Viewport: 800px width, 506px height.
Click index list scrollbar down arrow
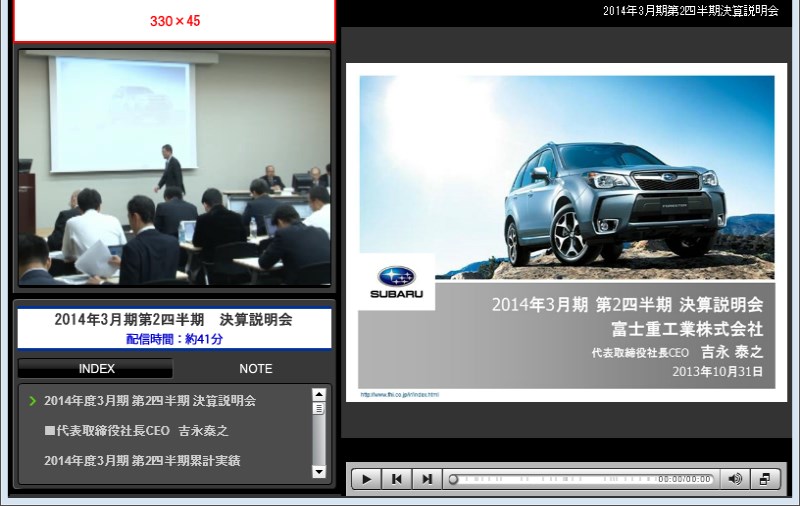tap(319, 472)
